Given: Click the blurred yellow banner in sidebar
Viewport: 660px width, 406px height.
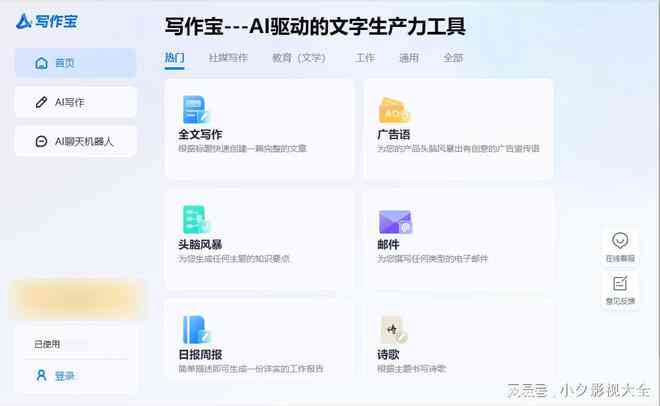Looking at the screenshot, I should (x=77, y=298).
